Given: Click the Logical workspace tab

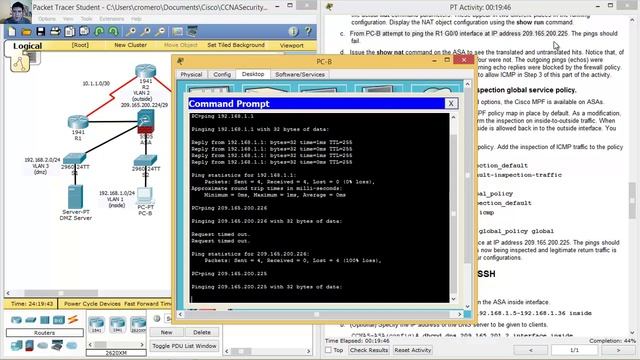Looking at the screenshot, I should click(27, 46).
